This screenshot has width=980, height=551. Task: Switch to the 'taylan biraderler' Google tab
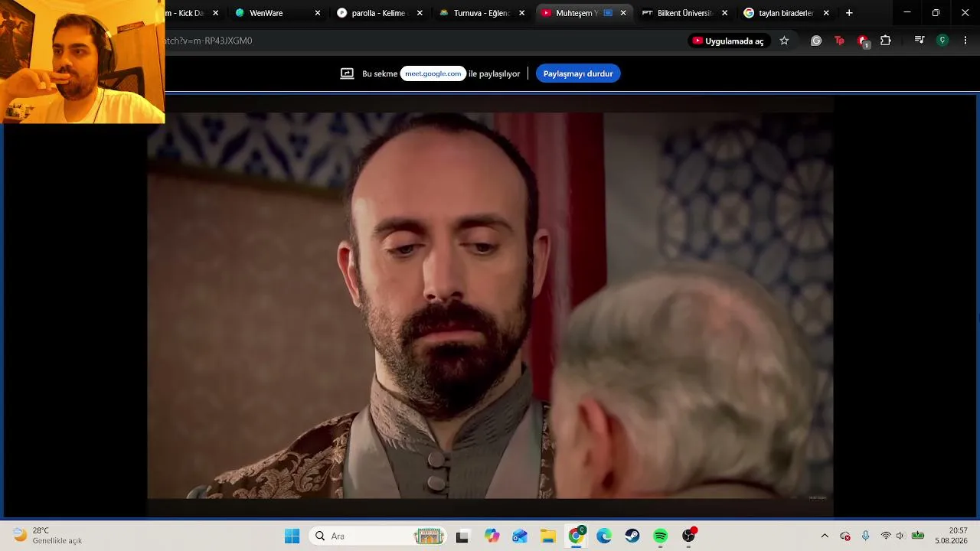pos(787,13)
